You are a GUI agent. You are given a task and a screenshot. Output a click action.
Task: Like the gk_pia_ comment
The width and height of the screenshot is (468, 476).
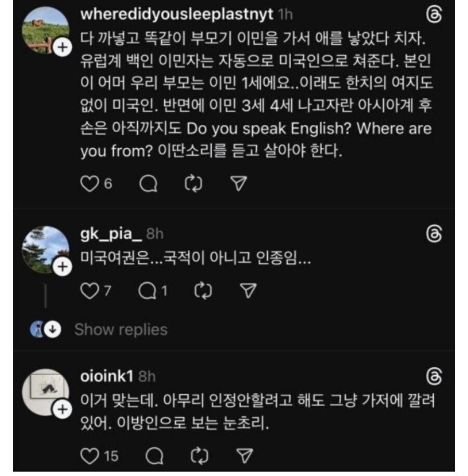tap(90, 291)
